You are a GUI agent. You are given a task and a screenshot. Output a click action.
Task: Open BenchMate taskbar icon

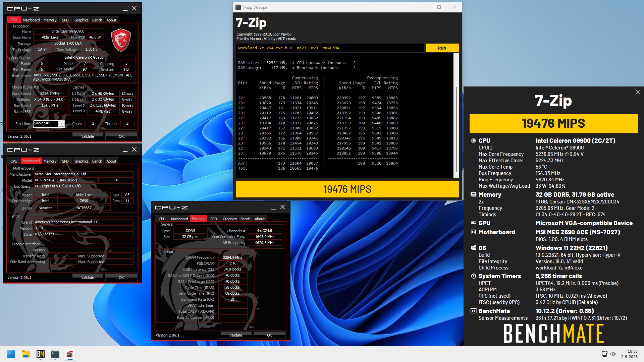[41, 354]
